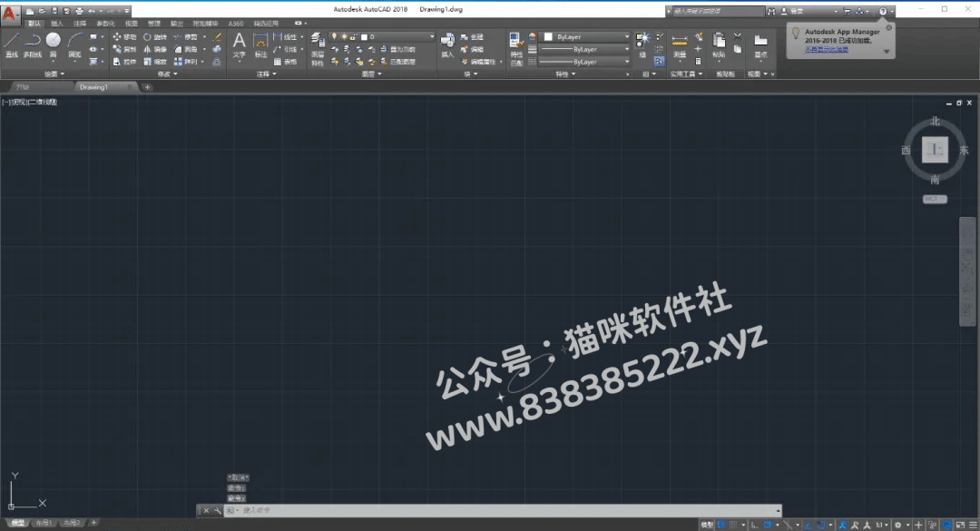
Task: Select the Line (直线) drawing tool
Action: point(12,44)
